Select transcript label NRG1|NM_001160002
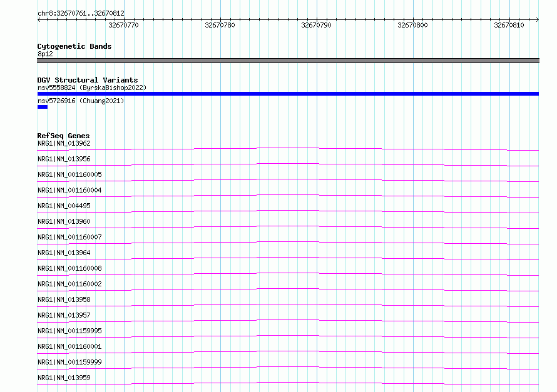The height and width of the screenshot is (392, 557). pos(69,284)
